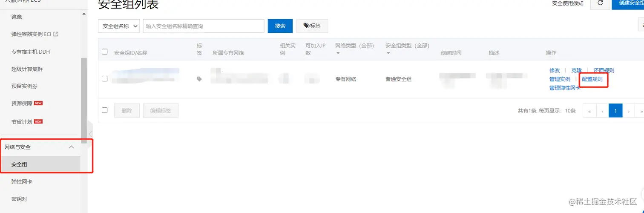644x213 pixels.
Task: Click the 删除 button below the table
Action: (x=127, y=111)
